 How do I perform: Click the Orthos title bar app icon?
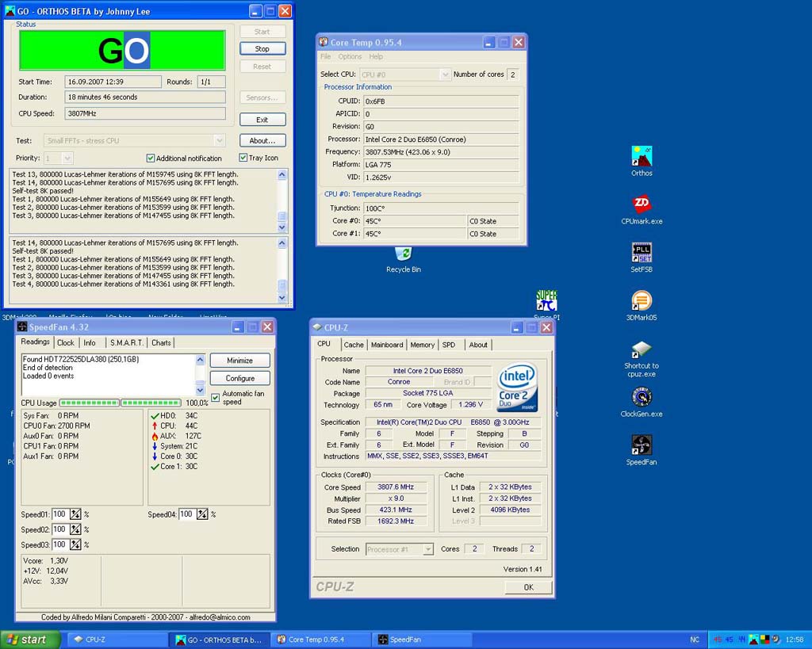click(x=10, y=11)
